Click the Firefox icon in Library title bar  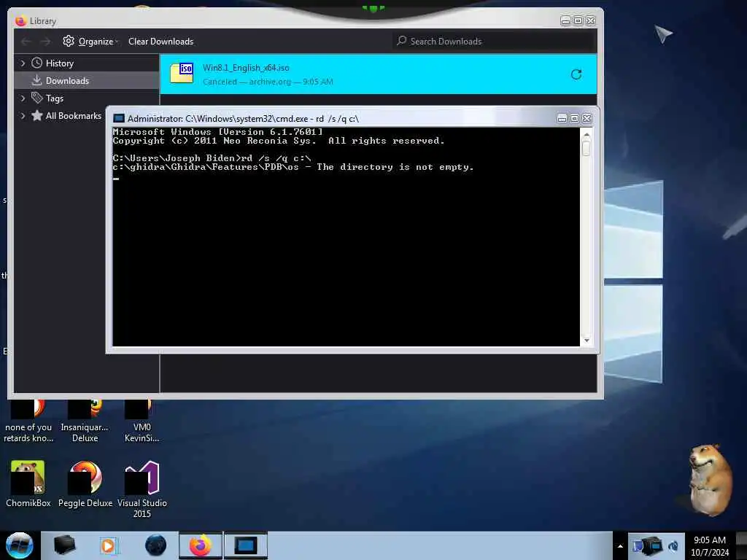[20, 21]
